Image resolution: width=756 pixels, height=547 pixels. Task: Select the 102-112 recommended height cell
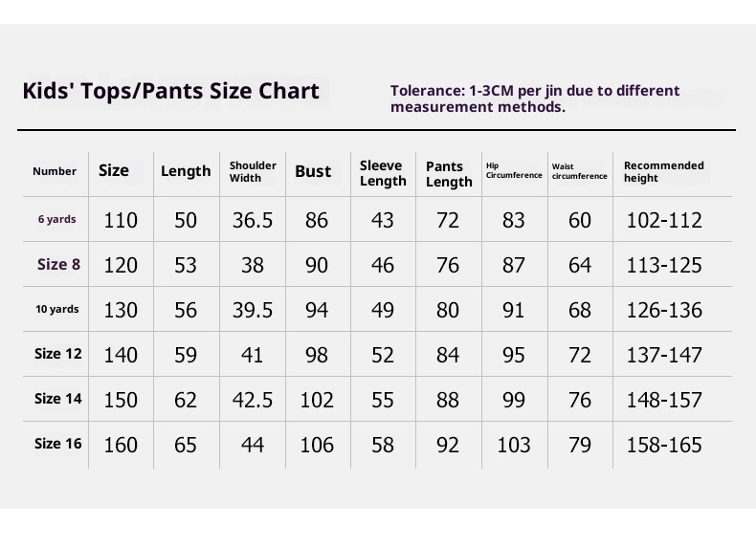[664, 221]
